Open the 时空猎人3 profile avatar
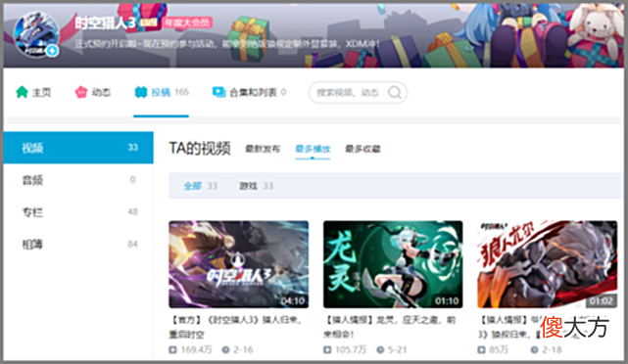Viewport: 628px width, 364px height. [x=36, y=34]
